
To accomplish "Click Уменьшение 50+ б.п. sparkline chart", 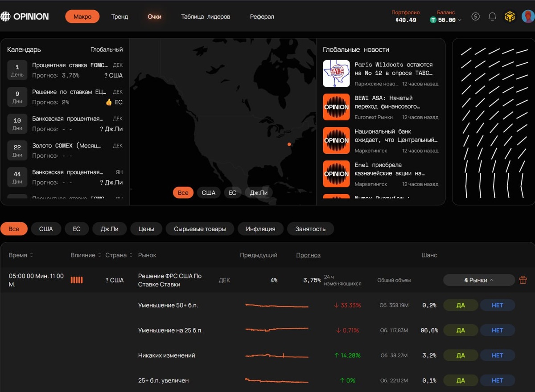I will point(277,306).
